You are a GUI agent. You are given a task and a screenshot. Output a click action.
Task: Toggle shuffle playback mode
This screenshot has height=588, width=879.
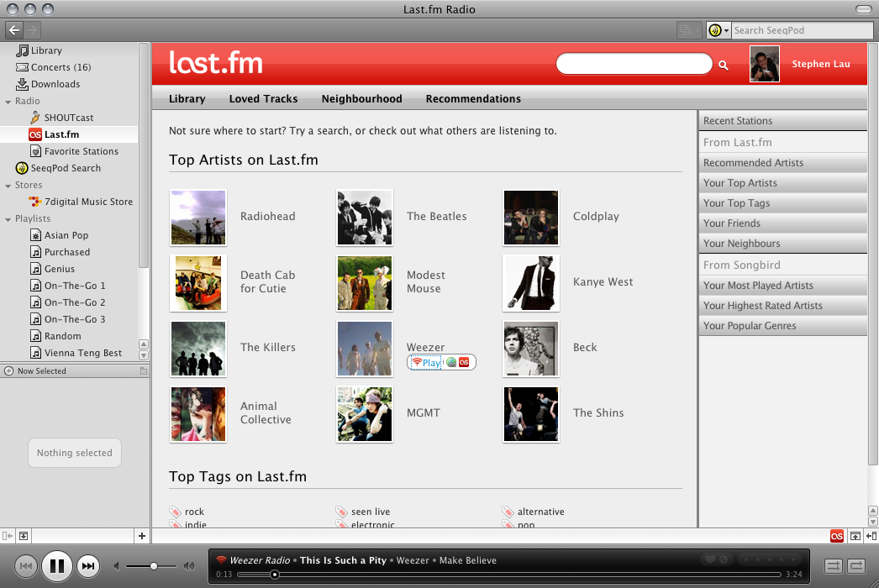pos(833,566)
